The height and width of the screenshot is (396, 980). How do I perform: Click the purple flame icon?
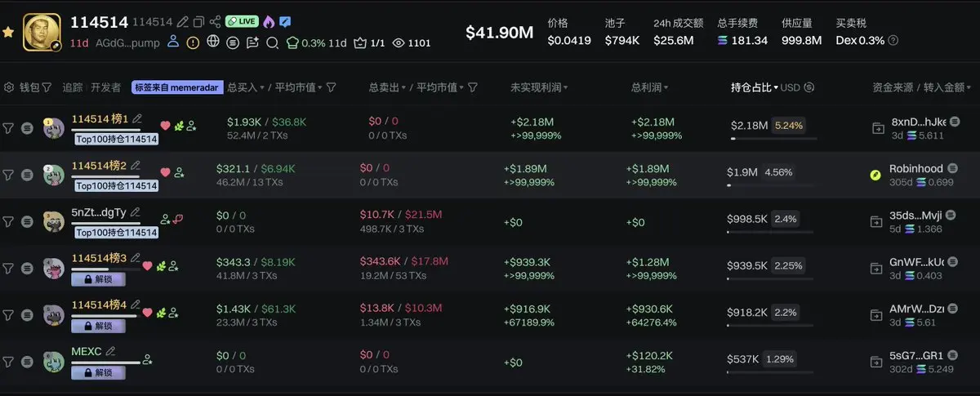[269, 22]
